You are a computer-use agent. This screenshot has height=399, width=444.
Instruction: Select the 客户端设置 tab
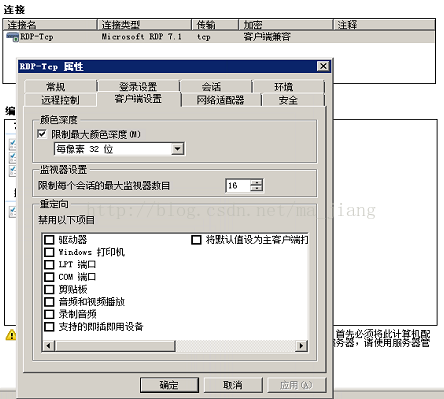138,99
